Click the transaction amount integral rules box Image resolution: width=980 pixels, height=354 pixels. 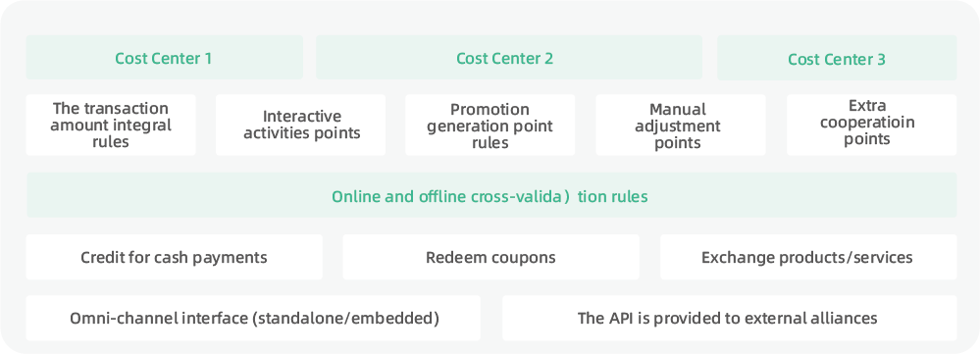[x=111, y=125]
